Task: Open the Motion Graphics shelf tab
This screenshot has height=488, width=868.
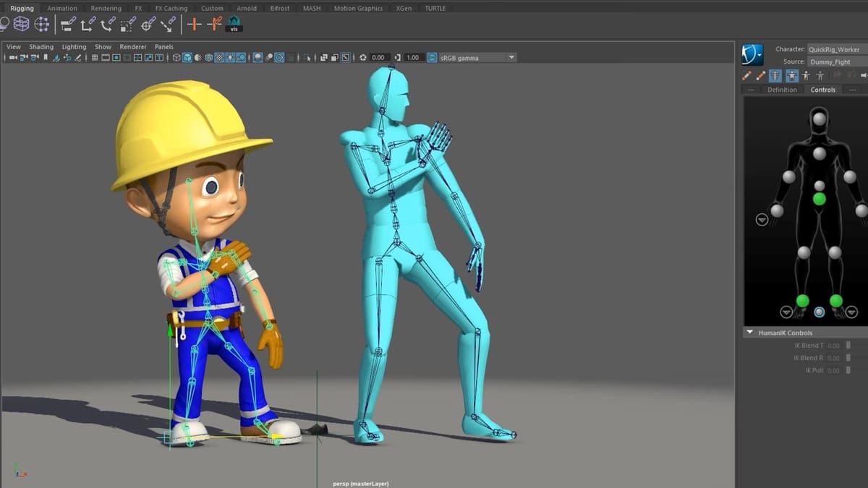Action: pos(358,9)
